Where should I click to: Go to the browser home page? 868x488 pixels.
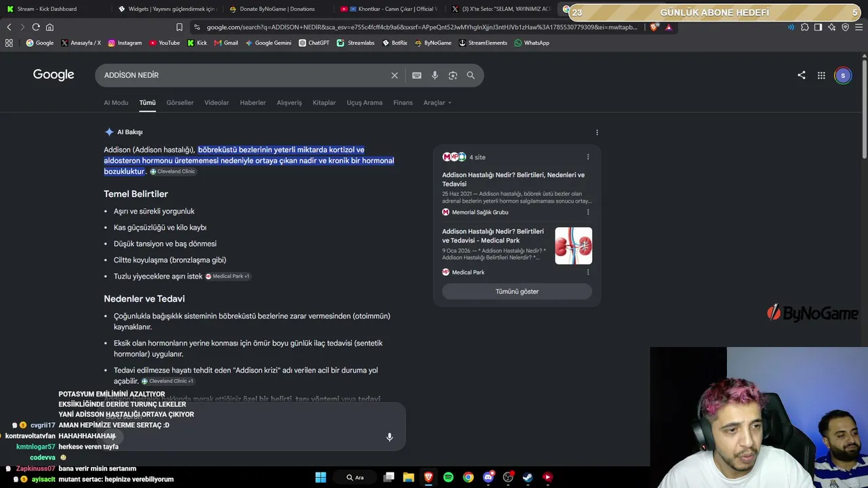50,27
